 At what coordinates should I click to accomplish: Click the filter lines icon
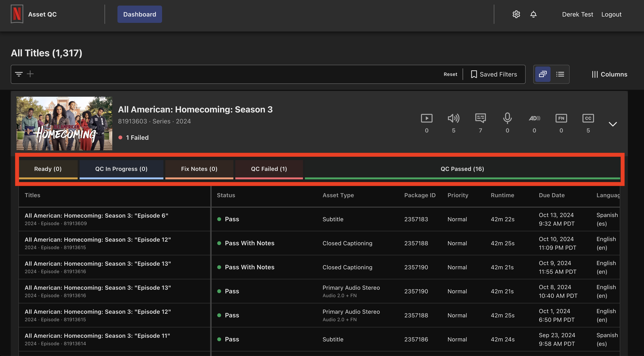click(19, 74)
